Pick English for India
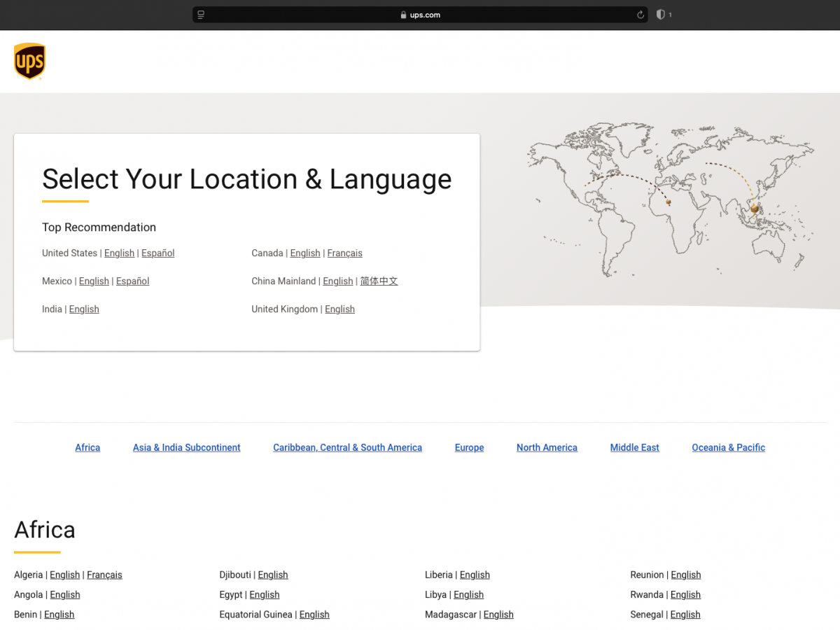Screen dimensions: 840x630 pos(84,309)
